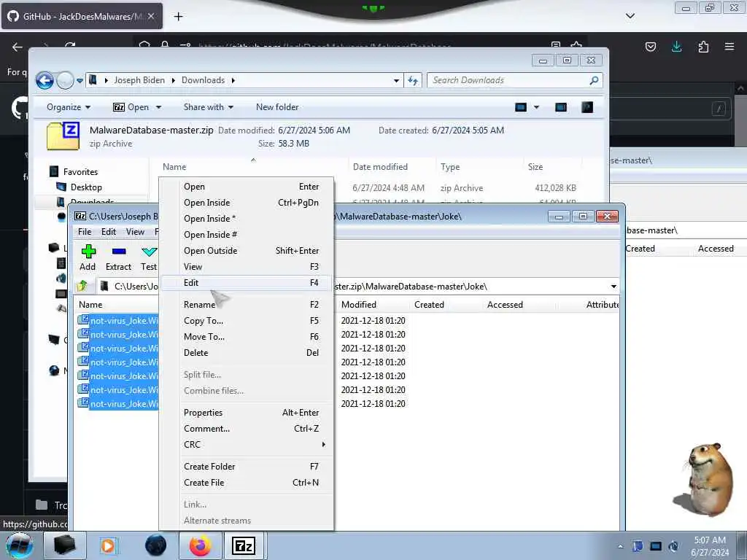Screen dimensions: 747x560
Task: Click the Firefox icon on the taskbar
Action: click(200, 545)
